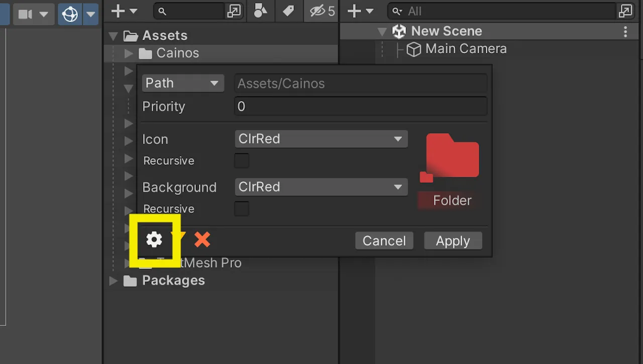Screen dimensions: 643x364
Task: Open search in new window in Project panel
Action: 234,11
